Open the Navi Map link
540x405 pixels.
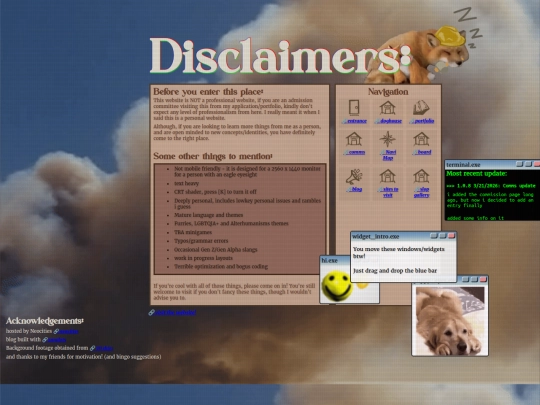click(x=388, y=155)
